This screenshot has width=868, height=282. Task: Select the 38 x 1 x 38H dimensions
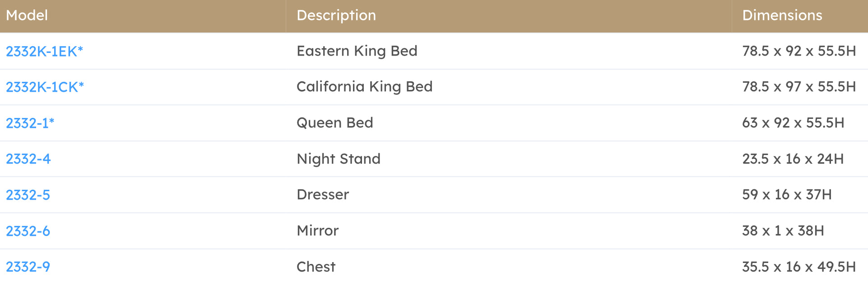783,231
